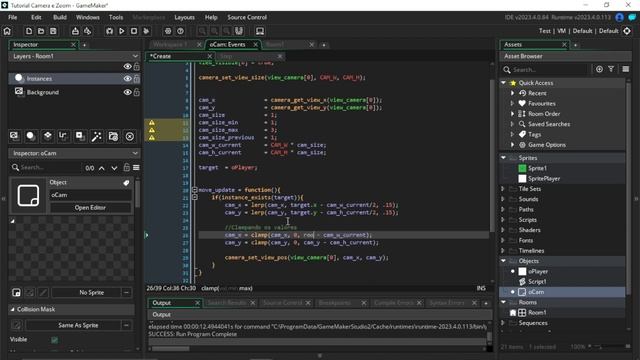The height and width of the screenshot is (360, 640).
Task: Create a new instance layer
Action: [x=31, y=136]
